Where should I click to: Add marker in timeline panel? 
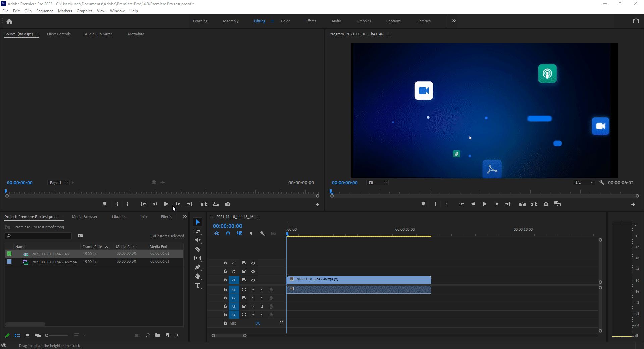(x=251, y=233)
